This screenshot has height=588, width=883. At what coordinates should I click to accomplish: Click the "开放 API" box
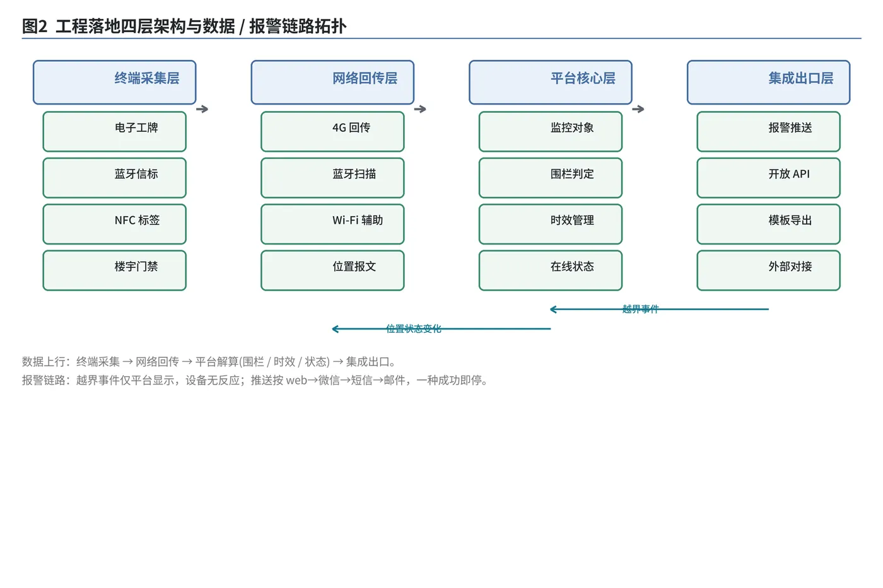(x=769, y=178)
